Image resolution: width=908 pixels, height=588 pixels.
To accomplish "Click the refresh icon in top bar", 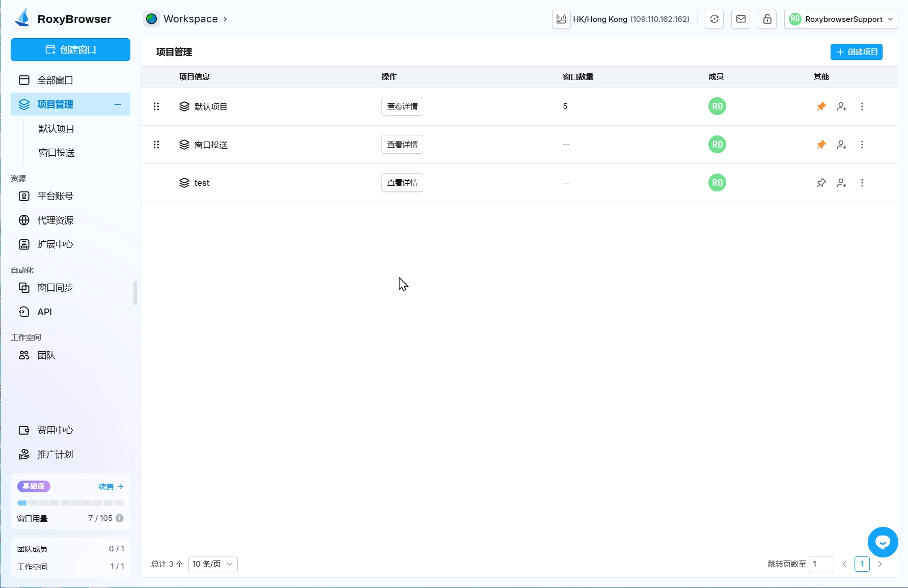I will coord(714,19).
